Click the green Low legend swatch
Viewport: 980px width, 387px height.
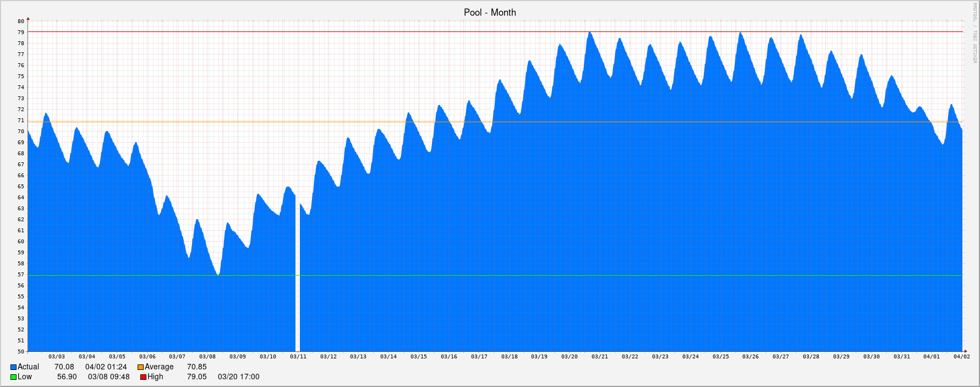click(x=13, y=377)
